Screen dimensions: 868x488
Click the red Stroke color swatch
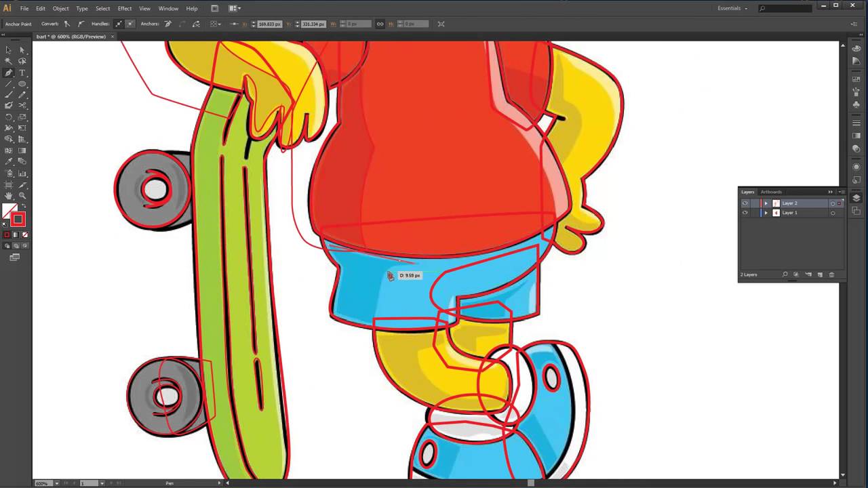point(18,218)
